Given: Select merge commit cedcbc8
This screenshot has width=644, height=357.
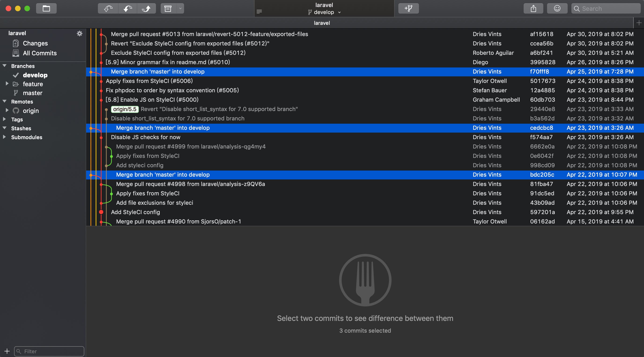Looking at the screenshot, I should point(365,128).
